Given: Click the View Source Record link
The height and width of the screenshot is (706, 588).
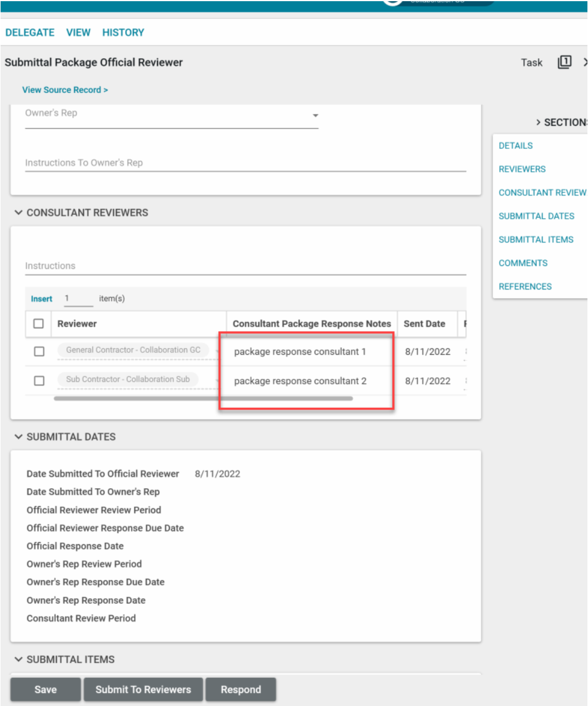Looking at the screenshot, I should click(65, 90).
